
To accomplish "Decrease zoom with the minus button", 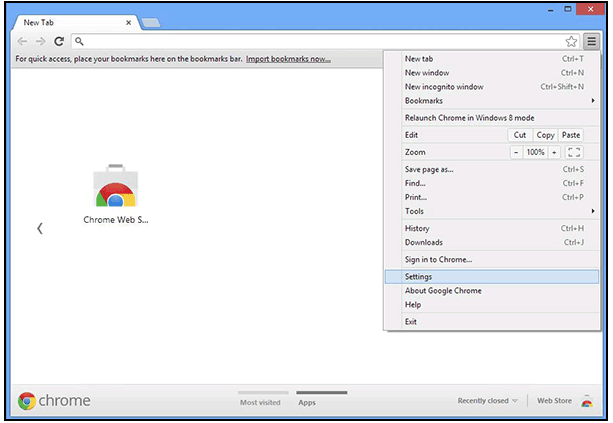I will pos(516,152).
